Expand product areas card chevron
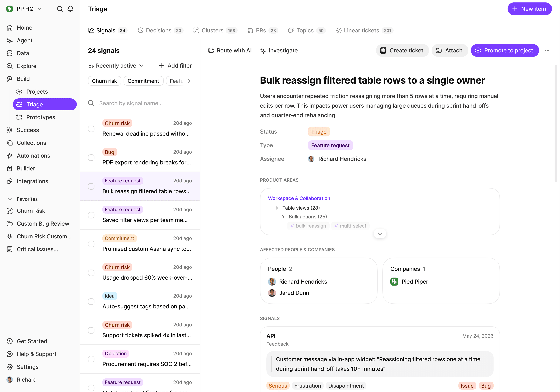The width and height of the screenshot is (560, 392). click(380, 234)
